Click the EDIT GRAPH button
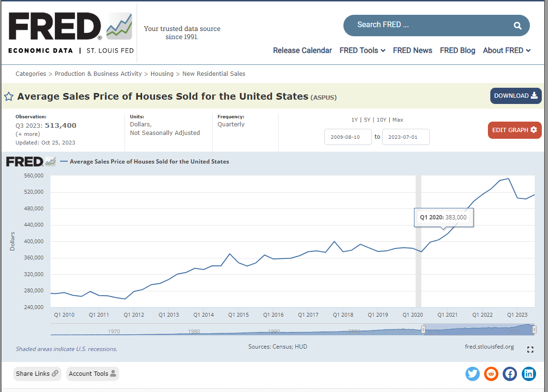This screenshot has width=548, height=392. click(515, 130)
